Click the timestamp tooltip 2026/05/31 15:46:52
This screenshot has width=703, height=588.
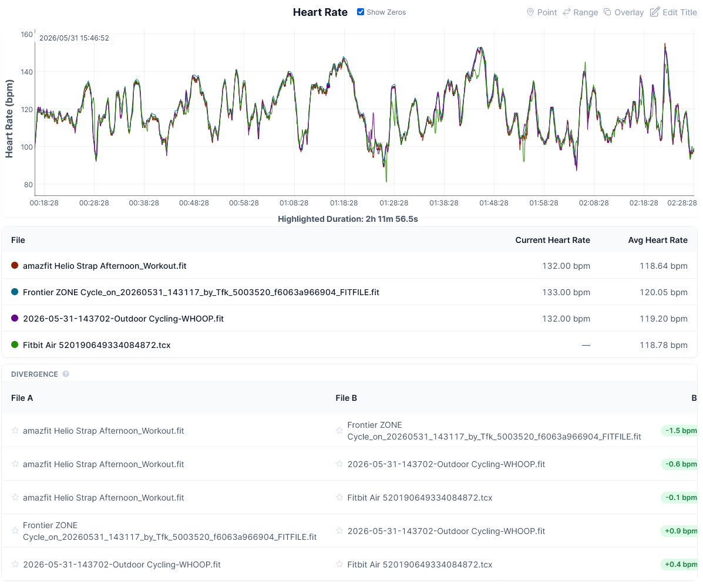click(x=74, y=38)
